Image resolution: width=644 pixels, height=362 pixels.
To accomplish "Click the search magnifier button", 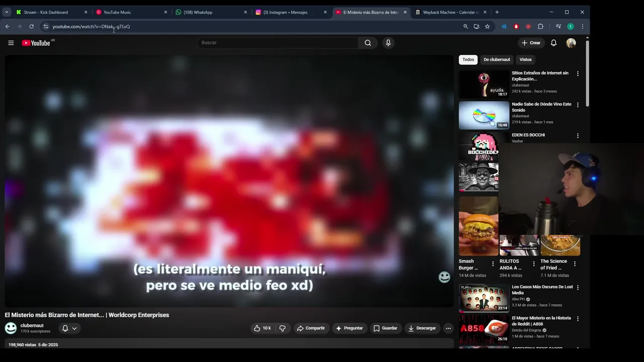I will tap(368, 43).
